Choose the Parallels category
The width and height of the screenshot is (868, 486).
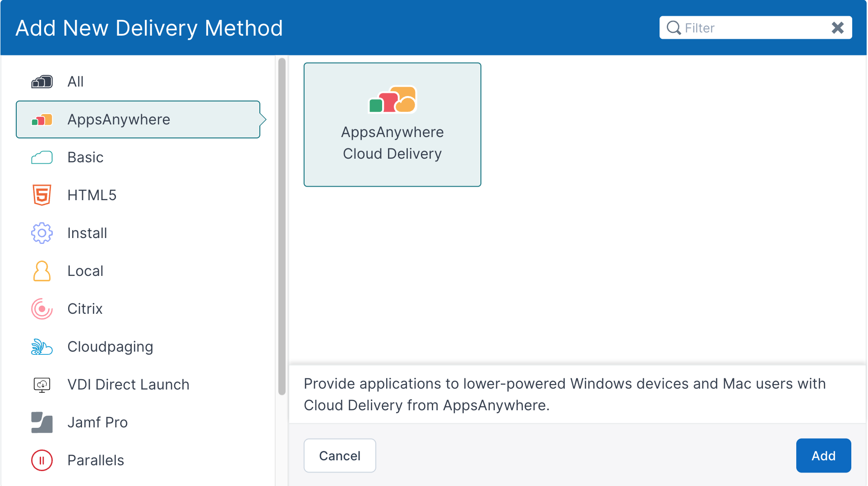pyautogui.click(x=138, y=460)
